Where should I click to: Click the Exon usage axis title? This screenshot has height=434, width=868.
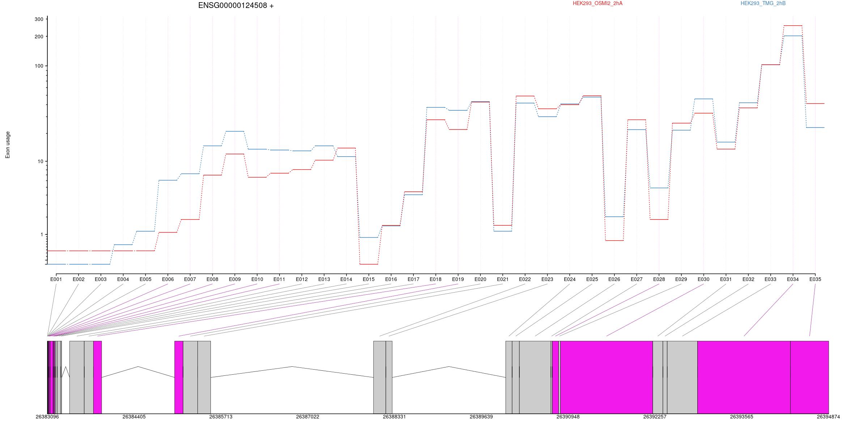(x=8, y=145)
